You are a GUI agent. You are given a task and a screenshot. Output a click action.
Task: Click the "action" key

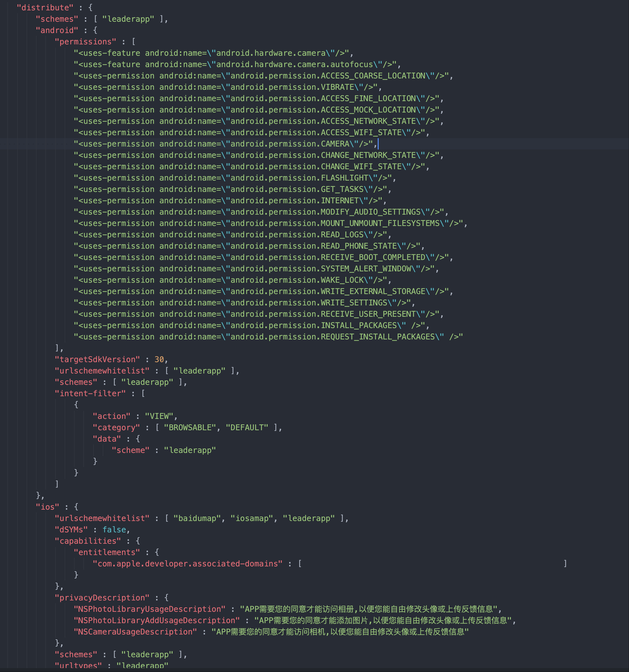click(x=111, y=416)
